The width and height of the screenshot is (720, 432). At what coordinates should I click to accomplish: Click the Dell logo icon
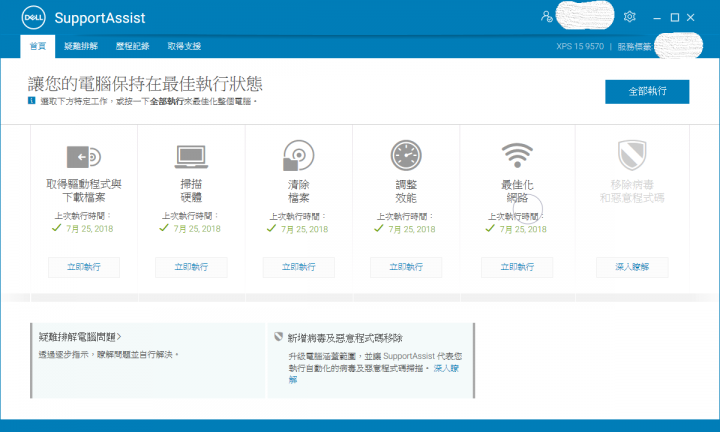pos(34,17)
